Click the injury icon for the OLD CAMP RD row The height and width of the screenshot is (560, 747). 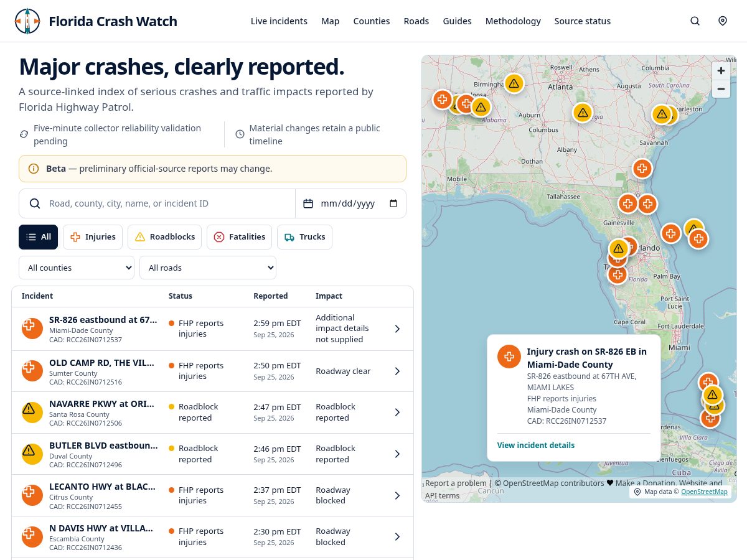click(32, 371)
